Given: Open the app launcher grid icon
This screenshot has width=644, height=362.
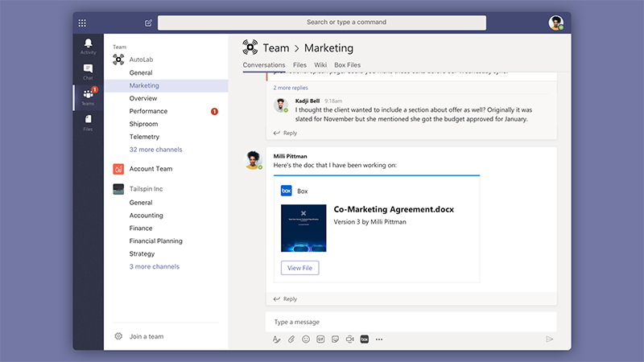Looking at the screenshot, I should tap(82, 23).
